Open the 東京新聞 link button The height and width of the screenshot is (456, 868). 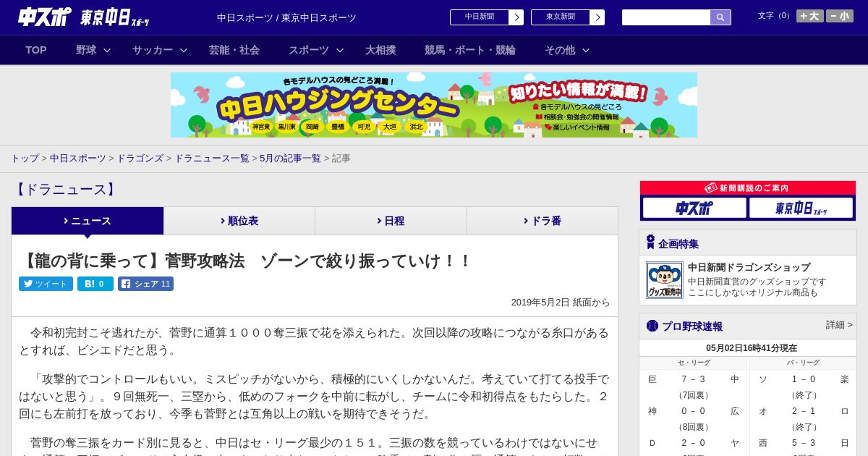561,17
